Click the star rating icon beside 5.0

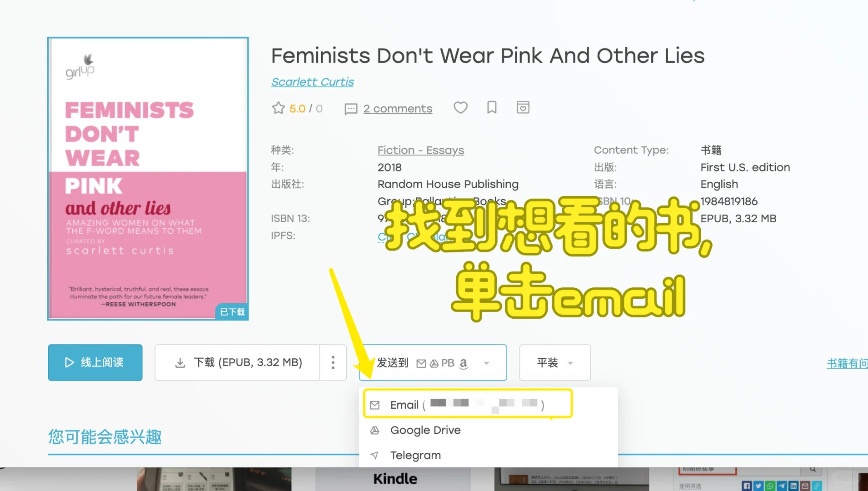coord(278,108)
